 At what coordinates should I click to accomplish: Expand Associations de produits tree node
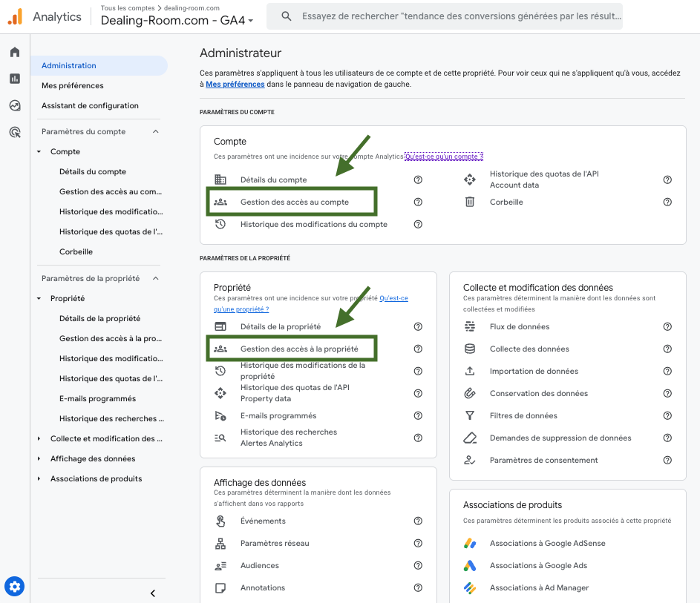click(x=39, y=478)
